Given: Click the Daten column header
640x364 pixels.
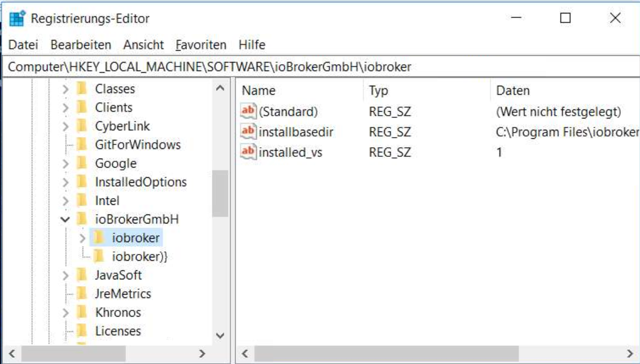Looking at the screenshot, I should point(565,90).
